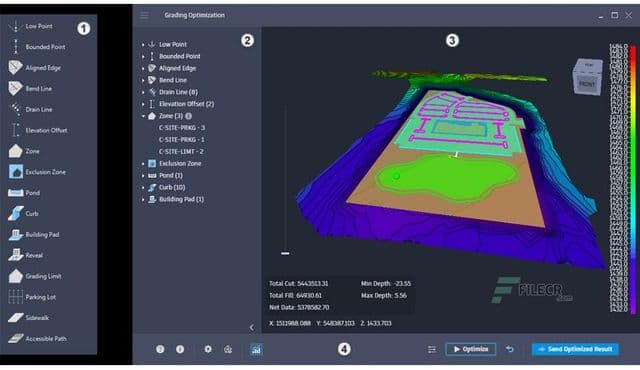
Task: Select C-SITE-PRKG - 3 zone item
Action: [182, 128]
